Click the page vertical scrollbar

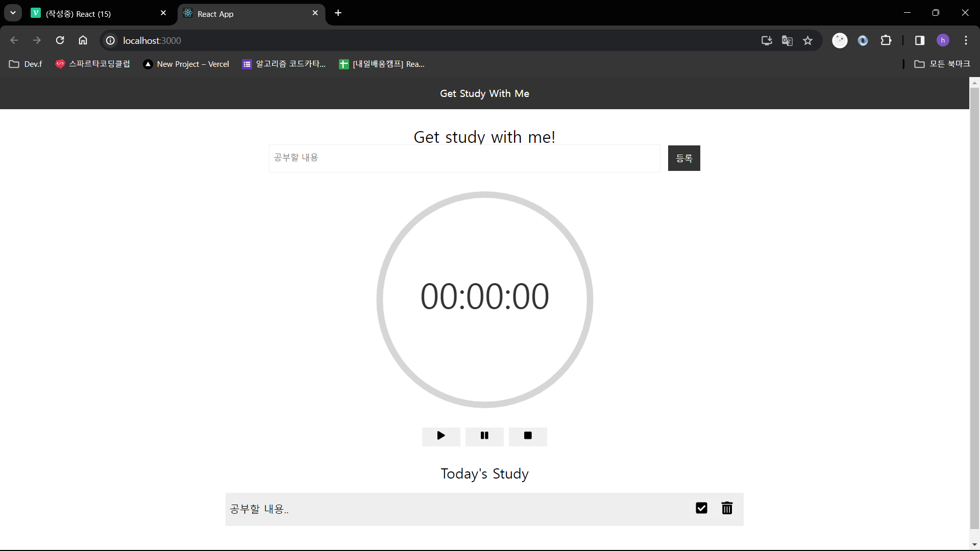click(974, 306)
